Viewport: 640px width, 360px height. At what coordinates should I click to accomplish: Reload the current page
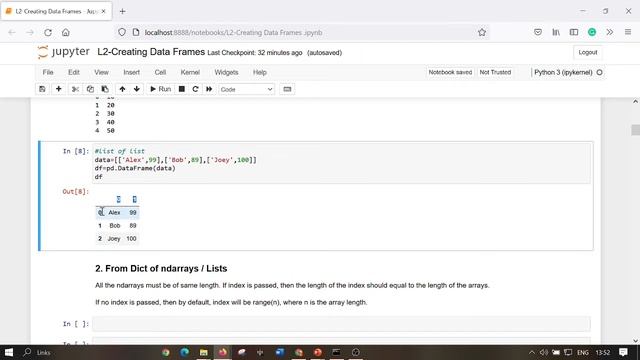pyautogui.click(x=48, y=32)
